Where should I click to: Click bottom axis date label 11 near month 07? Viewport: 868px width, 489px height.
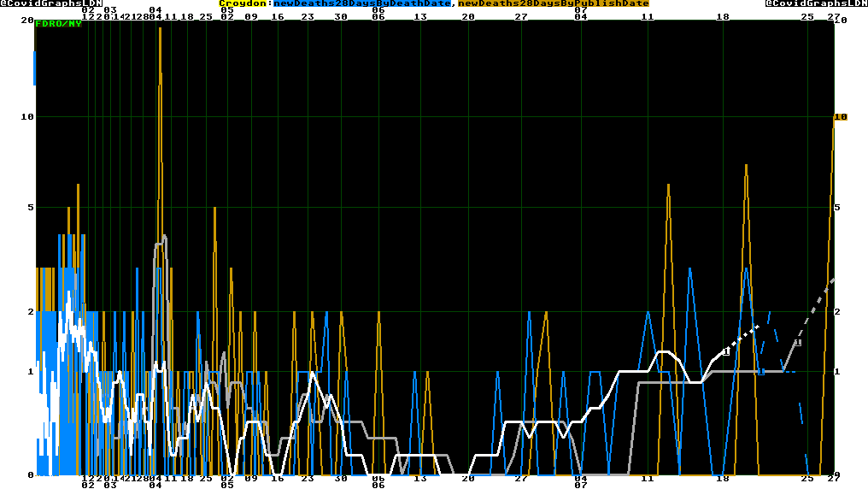648,479
